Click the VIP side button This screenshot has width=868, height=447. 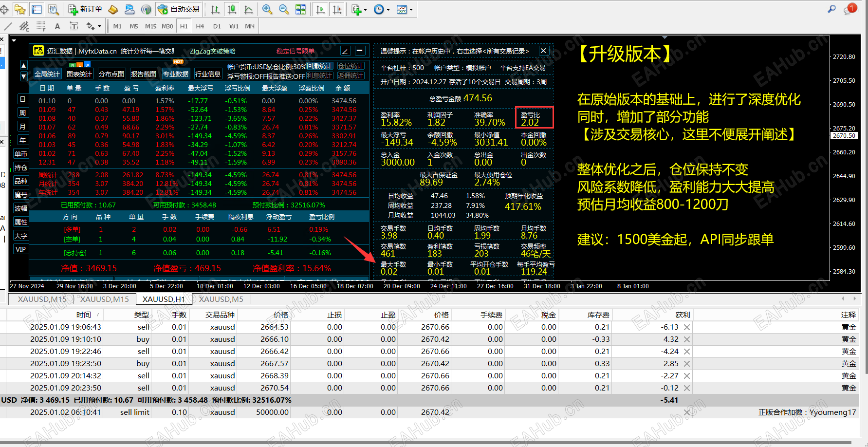(x=21, y=249)
